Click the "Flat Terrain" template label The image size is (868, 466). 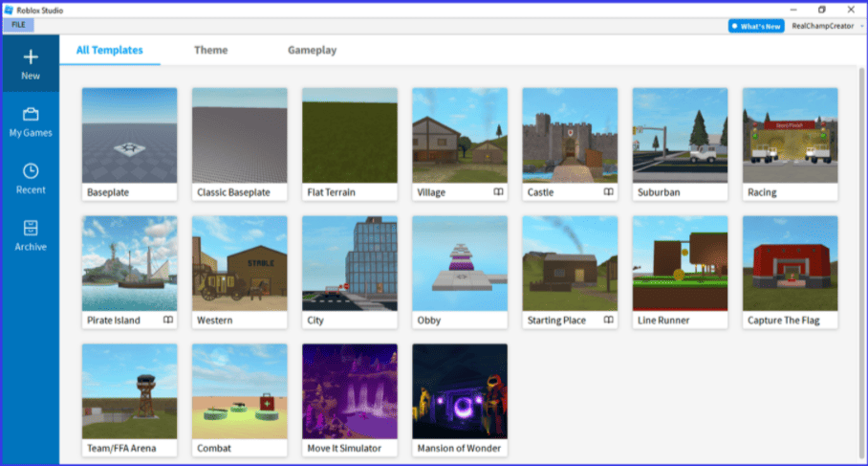click(x=331, y=192)
